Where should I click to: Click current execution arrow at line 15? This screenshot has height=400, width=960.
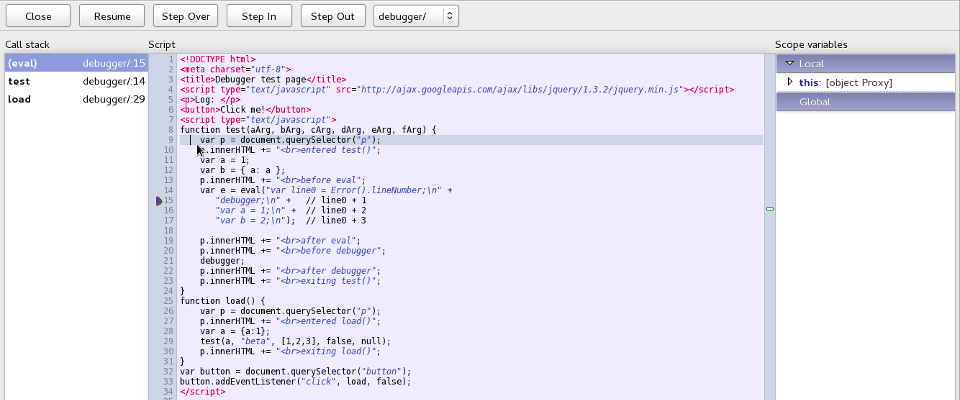[x=159, y=201]
